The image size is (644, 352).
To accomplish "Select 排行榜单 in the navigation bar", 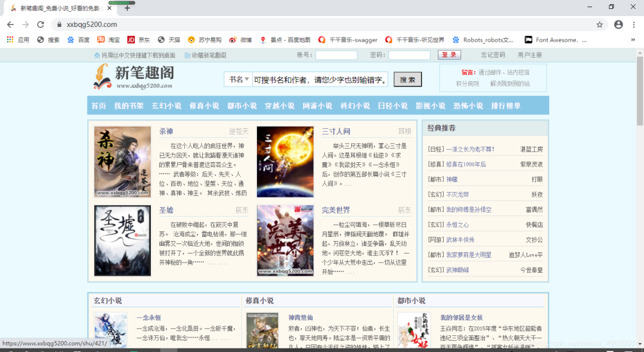I will (x=506, y=106).
